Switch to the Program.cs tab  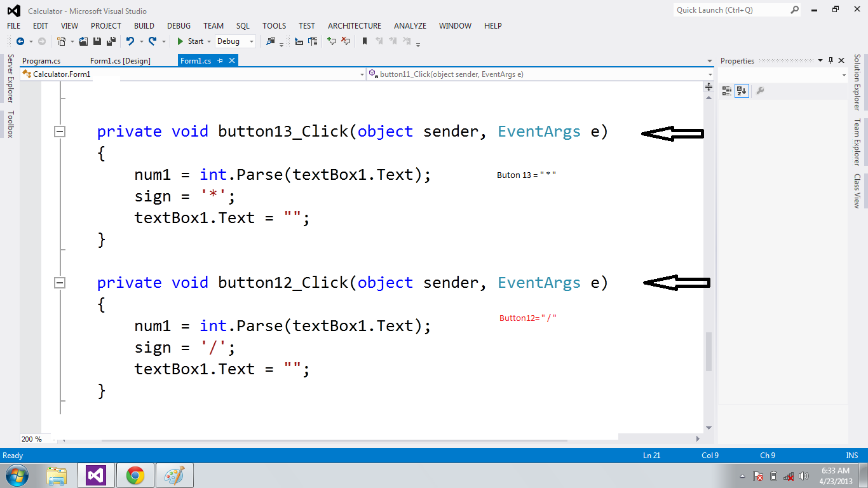[42, 60]
